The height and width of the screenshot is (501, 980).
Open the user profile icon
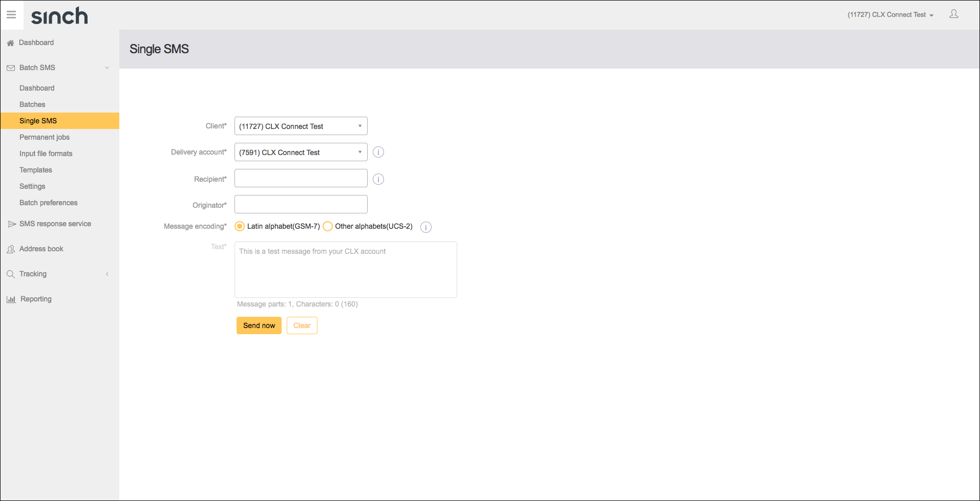(x=953, y=14)
